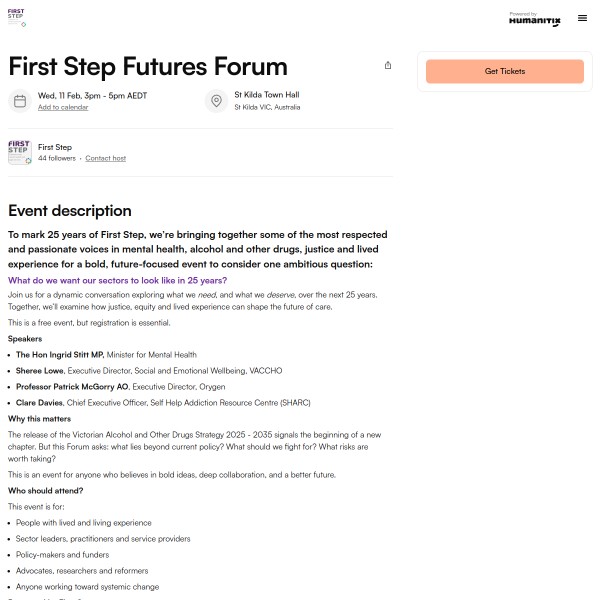The height and width of the screenshot is (600, 600).
Task: Click the share event icon
Action: (x=388, y=65)
